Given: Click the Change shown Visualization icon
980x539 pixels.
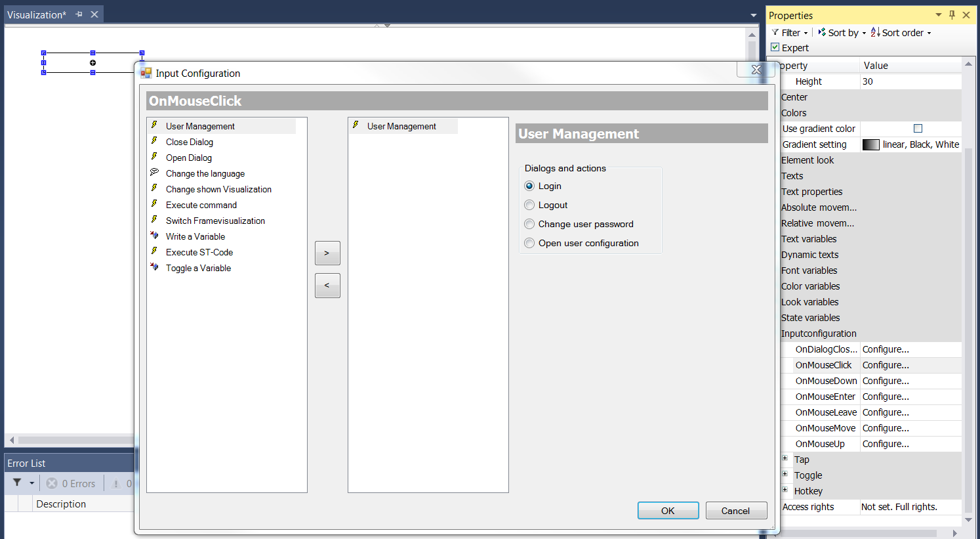Looking at the screenshot, I should coord(154,188).
